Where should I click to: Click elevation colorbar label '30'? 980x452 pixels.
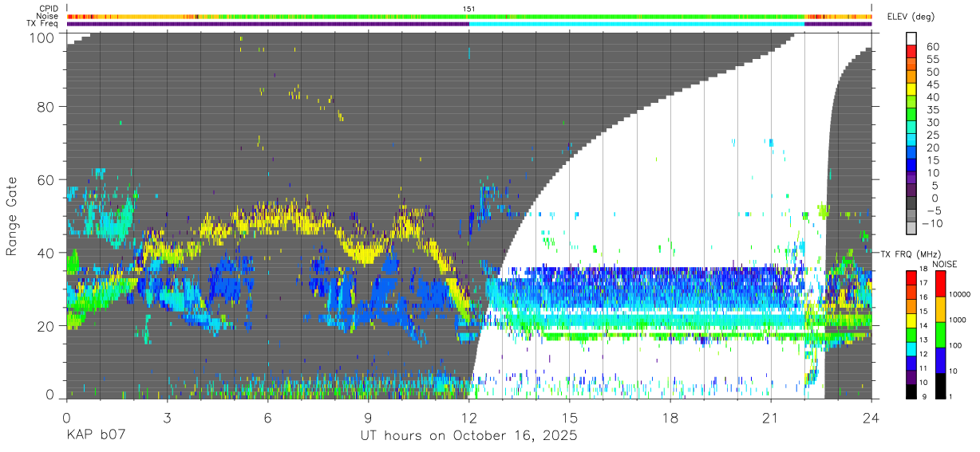coord(932,122)
